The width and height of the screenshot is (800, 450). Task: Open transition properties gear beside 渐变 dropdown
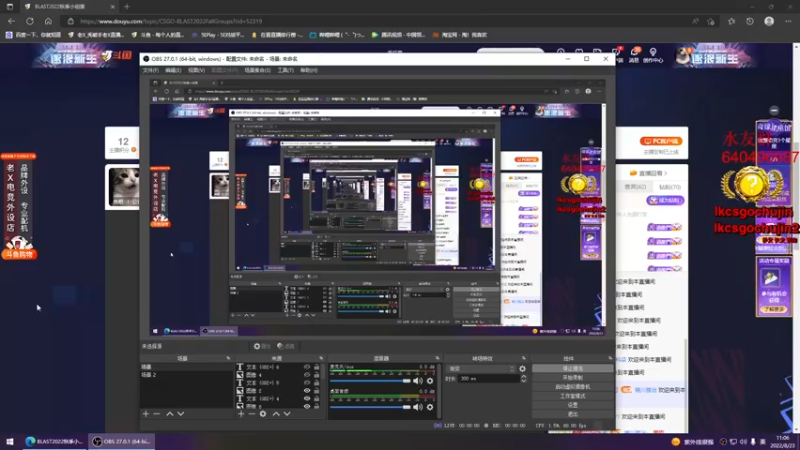click(x=522, y=368)
